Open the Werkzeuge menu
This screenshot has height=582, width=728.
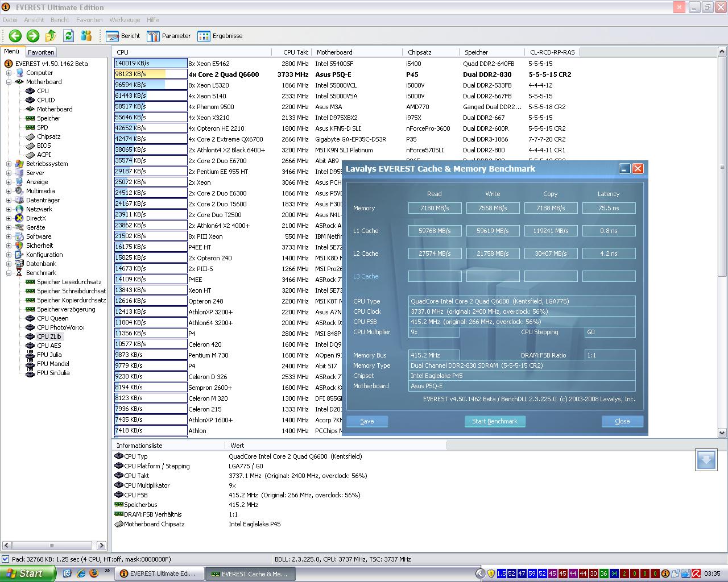pos(124,20)
